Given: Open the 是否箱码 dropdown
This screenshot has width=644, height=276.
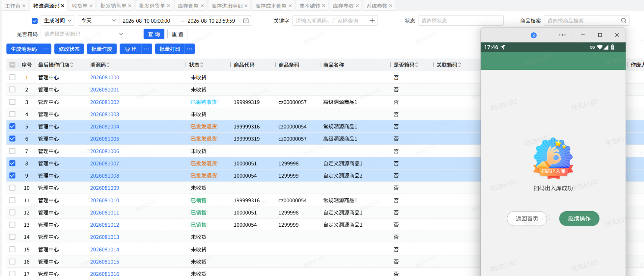Looking at the screenshot, I should click(83, 34).
